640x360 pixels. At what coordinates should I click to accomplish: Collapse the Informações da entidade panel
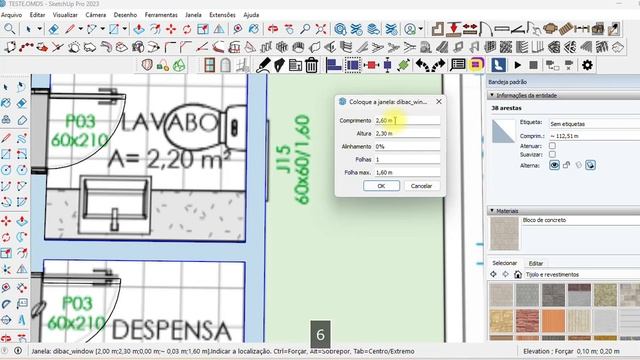(x=492, y=95)
